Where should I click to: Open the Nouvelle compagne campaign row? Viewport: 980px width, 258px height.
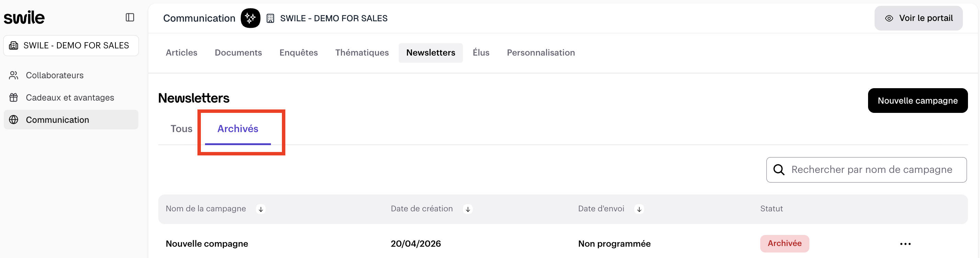(x=207, y=244)
